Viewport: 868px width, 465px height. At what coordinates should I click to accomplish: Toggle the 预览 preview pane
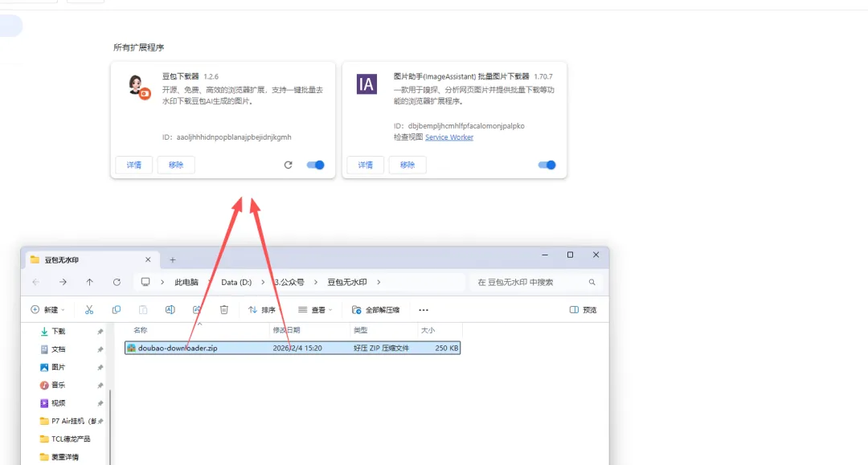tap(583, 310)
